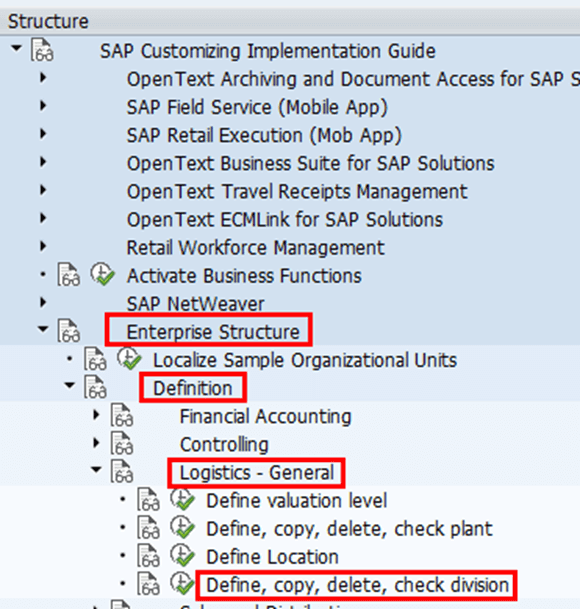Execute Activate Business Functions activity icon
Image resolution: width=580 pixels, height=609 pixels.
coord(103,274)
